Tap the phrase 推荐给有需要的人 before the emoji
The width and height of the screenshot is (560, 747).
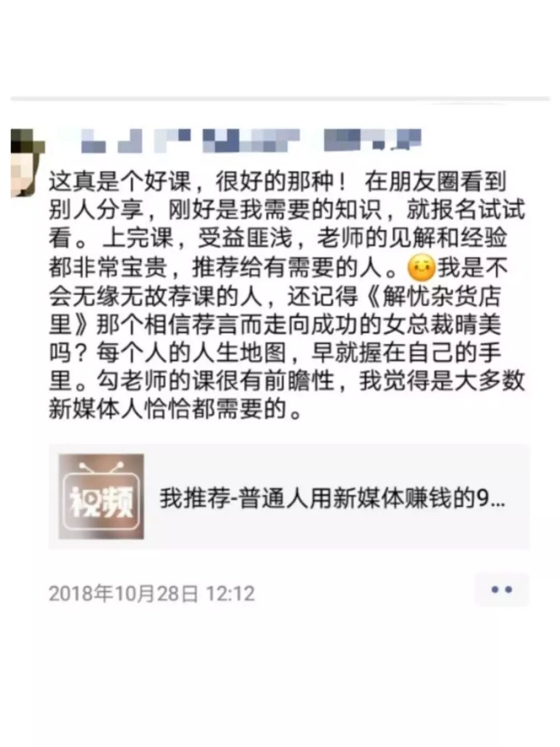click(288, 268)
